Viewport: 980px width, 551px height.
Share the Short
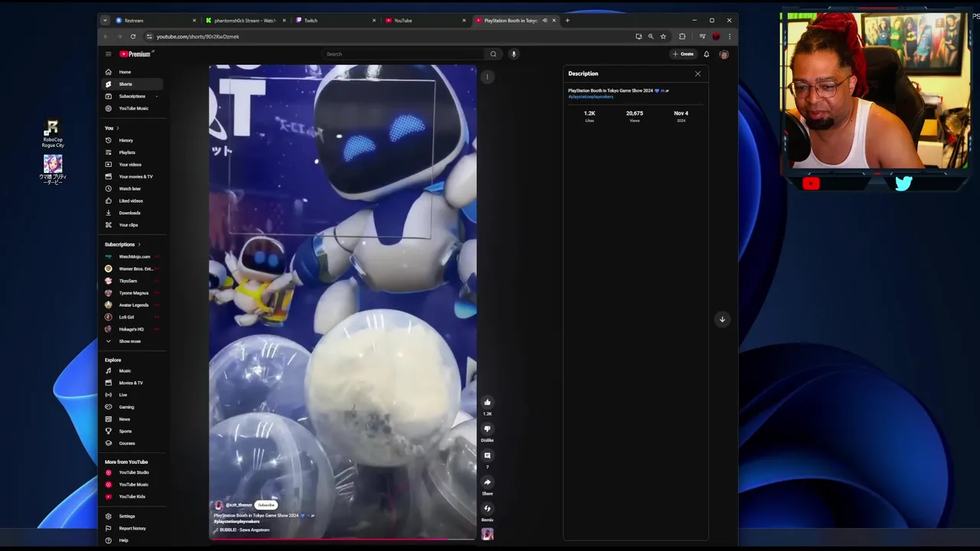coord(487,482)
